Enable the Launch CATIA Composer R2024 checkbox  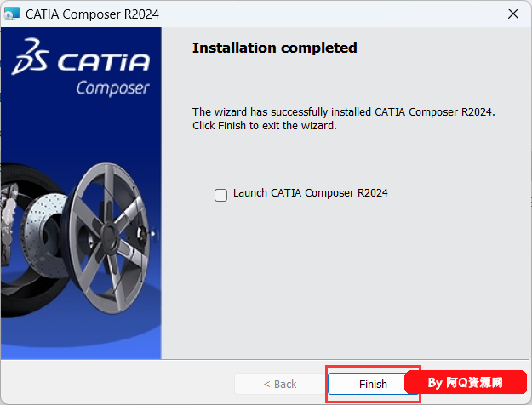(x=220, y=195)
